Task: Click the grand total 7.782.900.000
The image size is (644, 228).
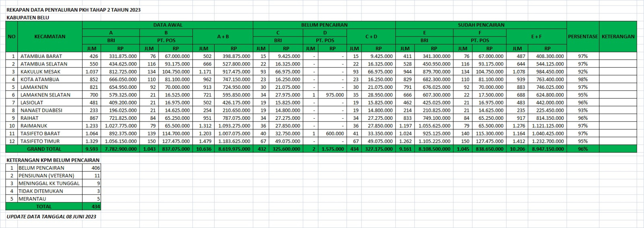Action: click(x=121, y=149)
